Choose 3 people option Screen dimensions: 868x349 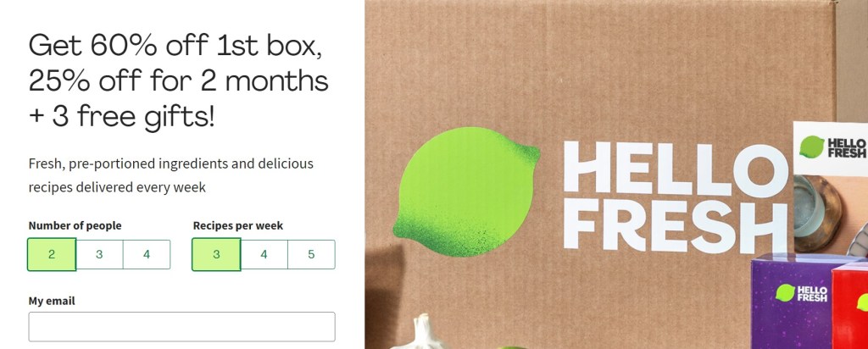click(x=99, y=254)
